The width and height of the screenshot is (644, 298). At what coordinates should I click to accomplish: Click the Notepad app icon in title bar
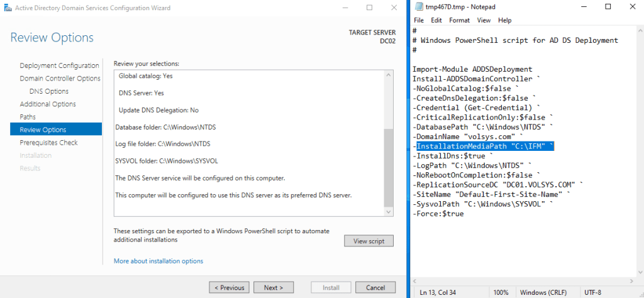click(x=419, y=7)
